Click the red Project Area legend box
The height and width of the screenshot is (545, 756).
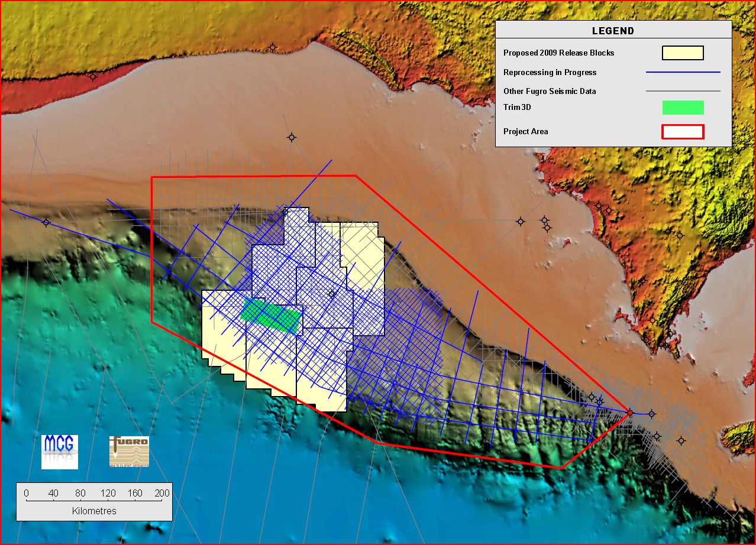[x=682, y=131]
